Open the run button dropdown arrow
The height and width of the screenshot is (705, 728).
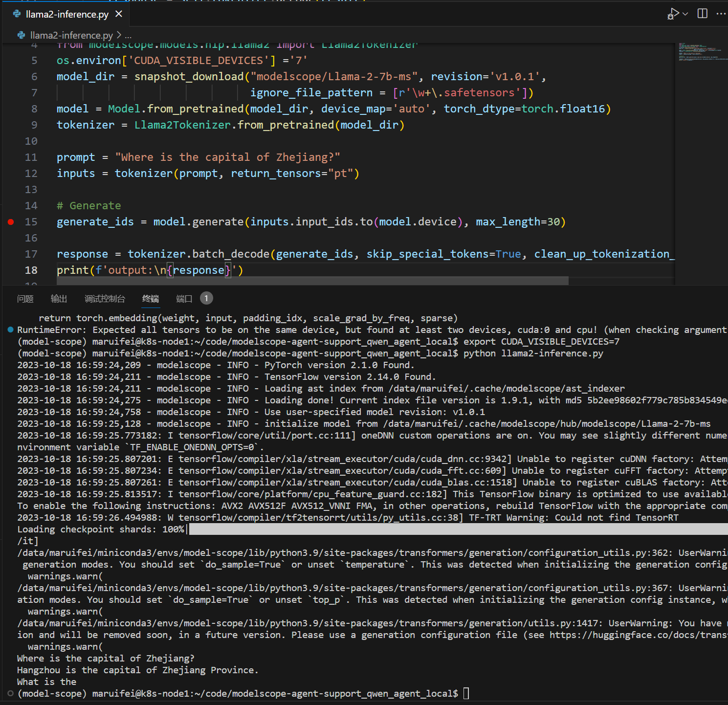pos(685,14)
